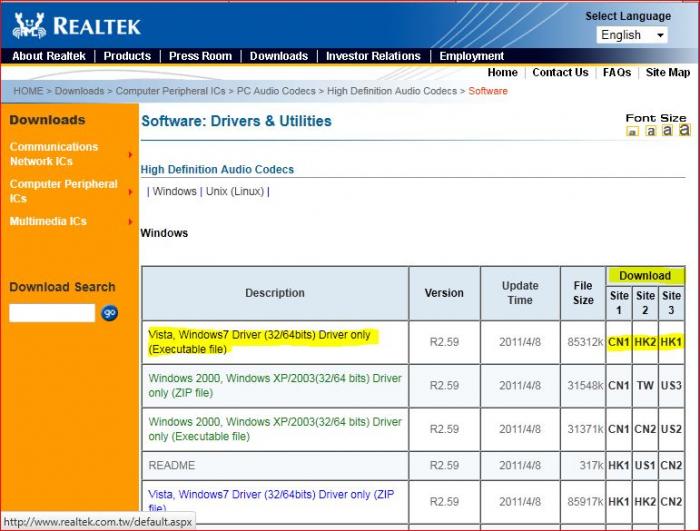700x531 pixels.
Task: Click Vista, Windows7 Driver Executable file description
Action: click(x=259, y=342)
